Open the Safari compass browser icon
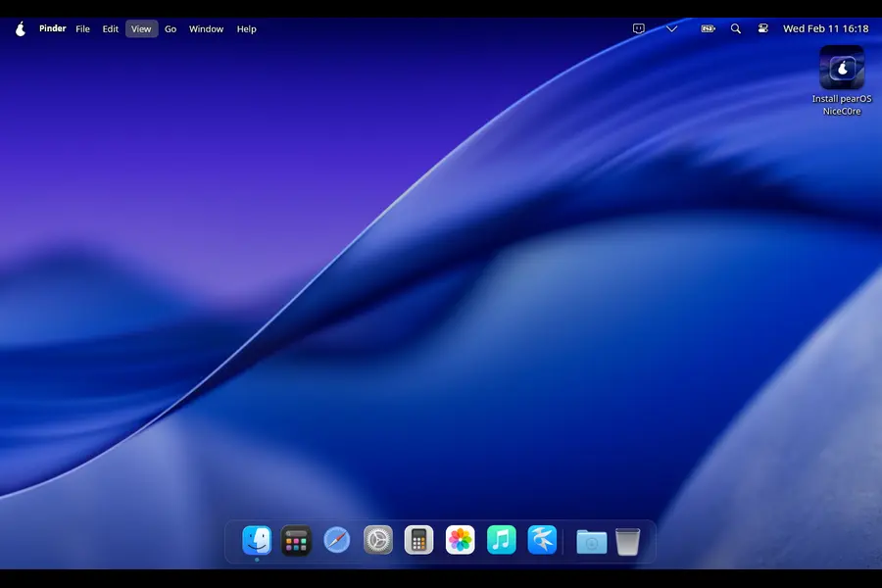 tap(337, 540)
